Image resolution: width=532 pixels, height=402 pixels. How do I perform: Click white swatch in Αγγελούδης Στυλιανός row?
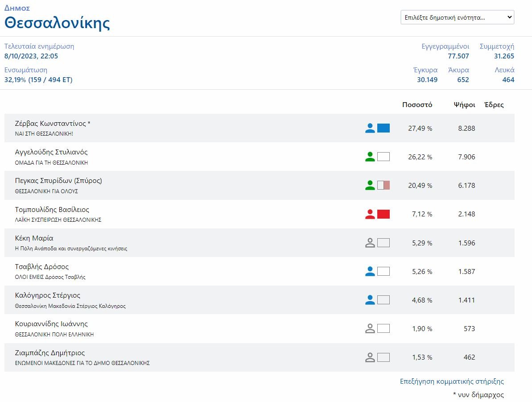click(x=384, y=157)
